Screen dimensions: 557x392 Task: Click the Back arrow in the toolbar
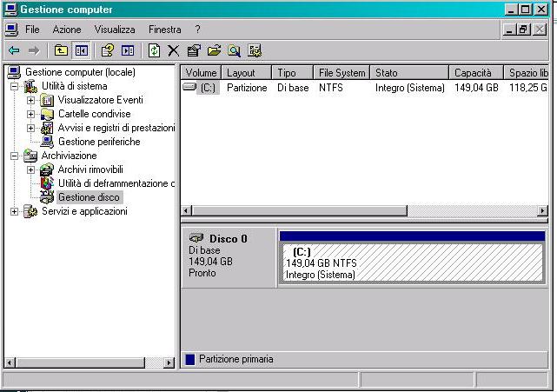pyautogui.click(x=14, y=50)
